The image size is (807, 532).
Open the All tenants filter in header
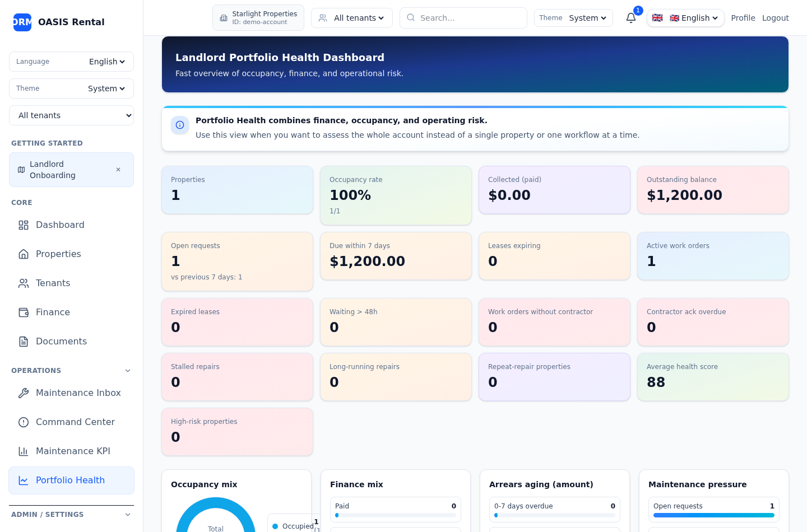352,18
